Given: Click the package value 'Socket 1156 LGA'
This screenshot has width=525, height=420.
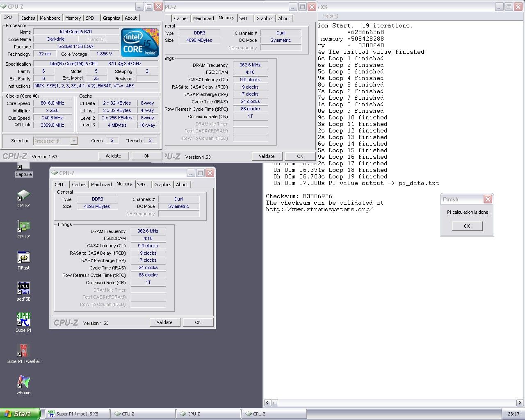Looking at the screenshot, I should tap(76, 47).
